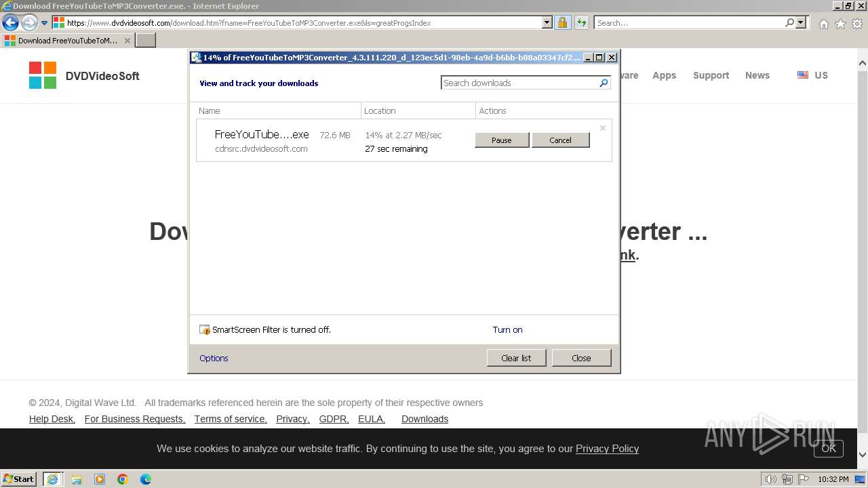
Task: Click the Close button in downloads dialog
Action: pyautogui.click(x=581, y=358)
